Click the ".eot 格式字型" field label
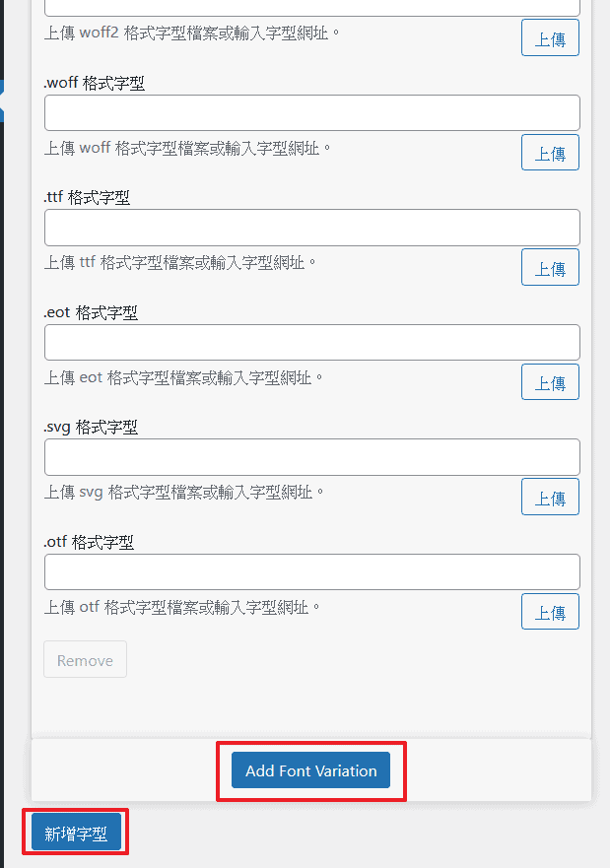 [x=91, y=313]
